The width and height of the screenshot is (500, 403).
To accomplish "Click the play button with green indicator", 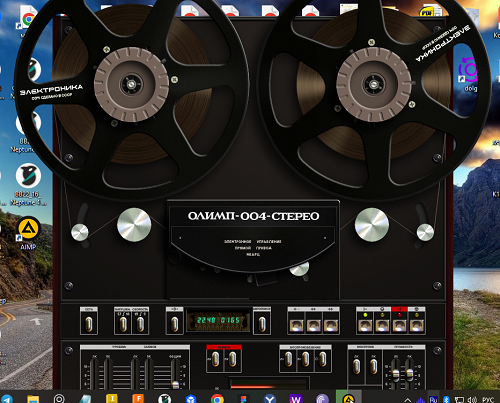I will pyautogui.click(x=365, y=325).
